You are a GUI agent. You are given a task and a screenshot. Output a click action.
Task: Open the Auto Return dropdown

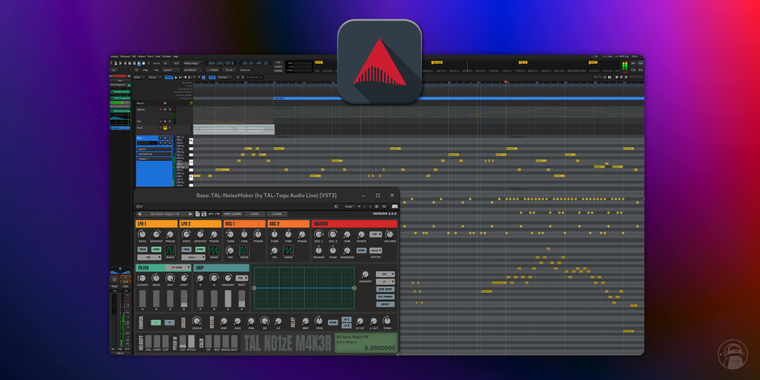point(193,70)
